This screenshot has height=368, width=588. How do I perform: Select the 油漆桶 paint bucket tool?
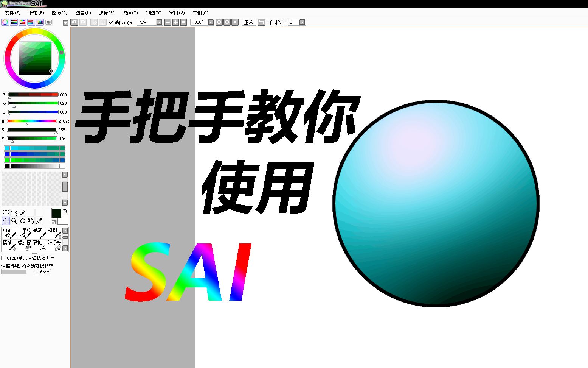click(x=55, y=245)
